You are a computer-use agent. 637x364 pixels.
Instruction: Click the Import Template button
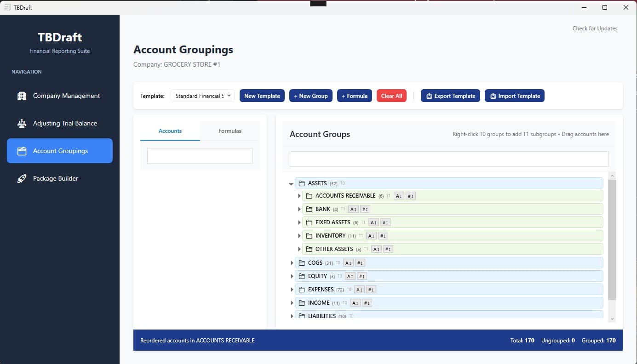(x=515, y=96)
